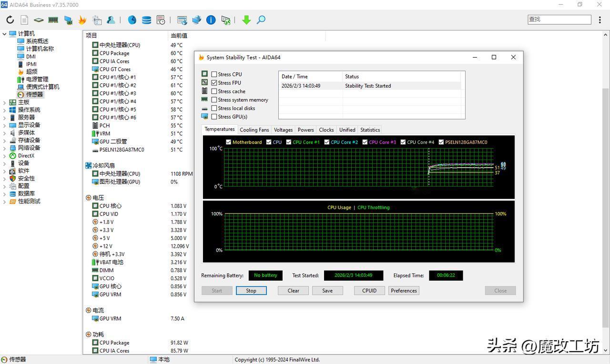Screen dimensions: 610x364
Task: Open DMI in the sidebar tree
Action: (31, 56)
